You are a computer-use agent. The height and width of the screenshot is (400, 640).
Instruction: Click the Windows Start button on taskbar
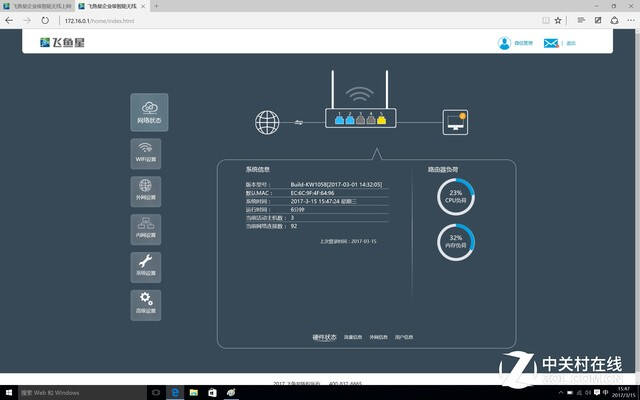9,393
